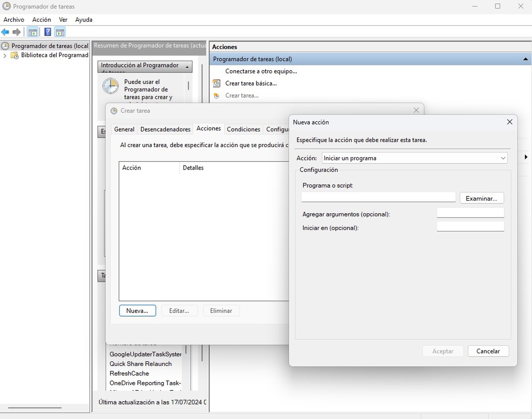Select the Acciones tab in Crear tarea
Image resolution: width=532 pixels, height=419 pixels.
point(208,128)
